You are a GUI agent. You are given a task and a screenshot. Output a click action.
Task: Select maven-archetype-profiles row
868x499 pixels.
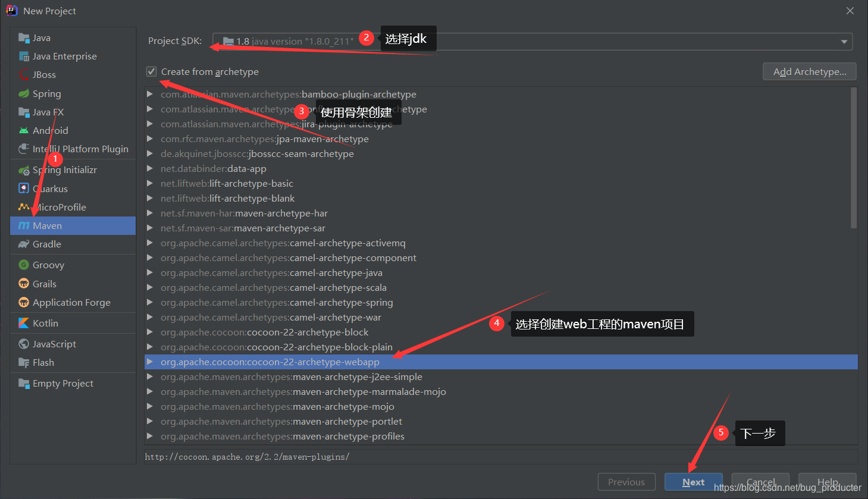tap(501, 436)
